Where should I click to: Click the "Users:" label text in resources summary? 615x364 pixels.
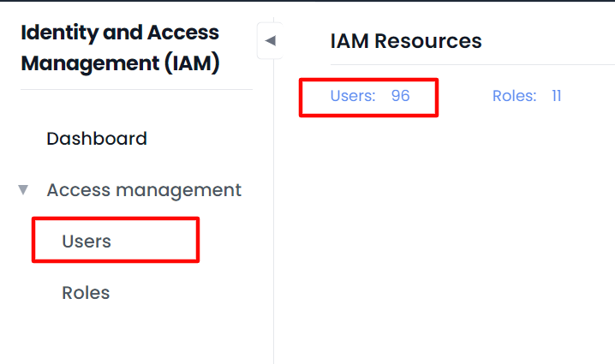353,96
